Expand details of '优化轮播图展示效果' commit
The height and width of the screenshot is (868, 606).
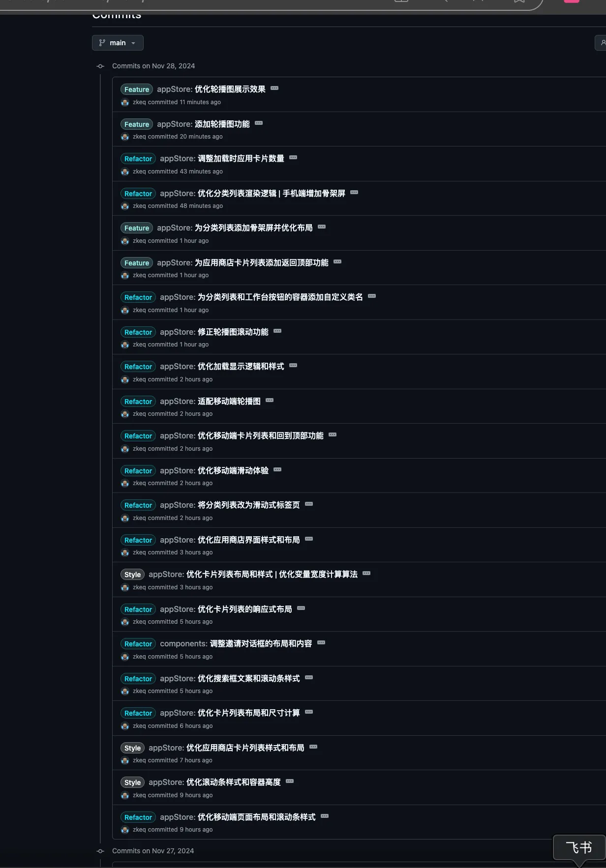(274, 88)
